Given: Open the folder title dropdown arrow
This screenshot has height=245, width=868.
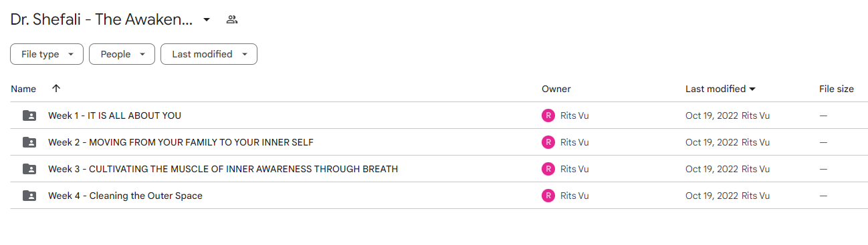Looking at the screenshot, I should (207, 19).
